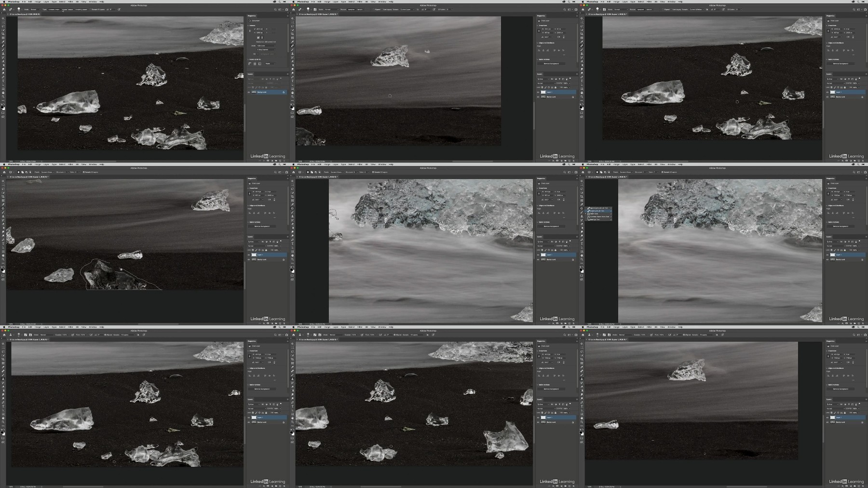Select Zoom tool in frame with open tool flyout
Viewport: 868px width, 488px height.
pos(582,259)
